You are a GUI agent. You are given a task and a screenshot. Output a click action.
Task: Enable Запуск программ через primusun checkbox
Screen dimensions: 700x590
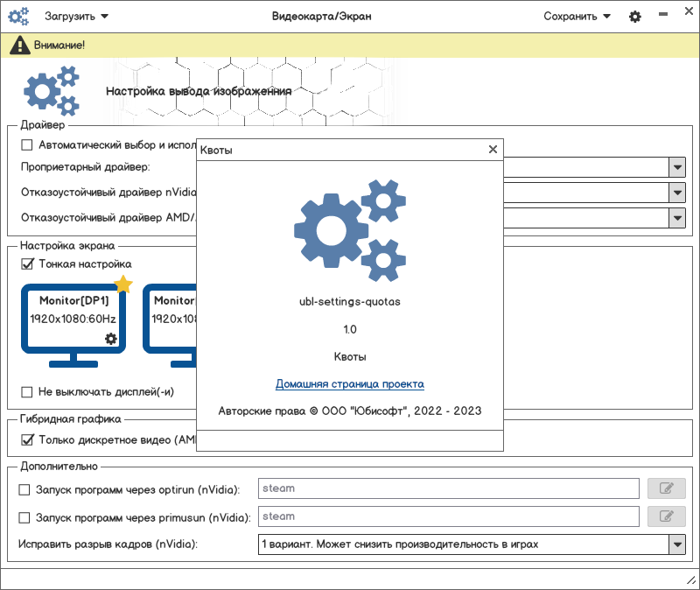point(24,517)
